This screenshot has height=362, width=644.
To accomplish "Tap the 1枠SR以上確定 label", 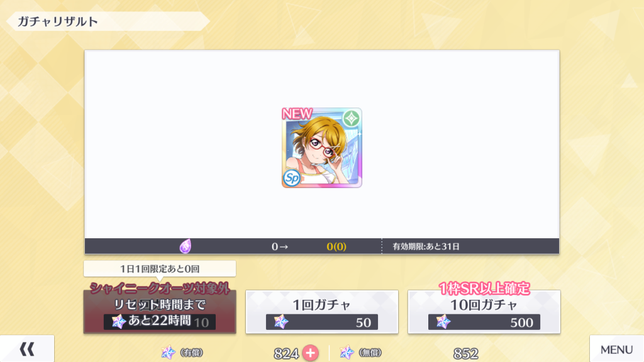I will [484, 288].
